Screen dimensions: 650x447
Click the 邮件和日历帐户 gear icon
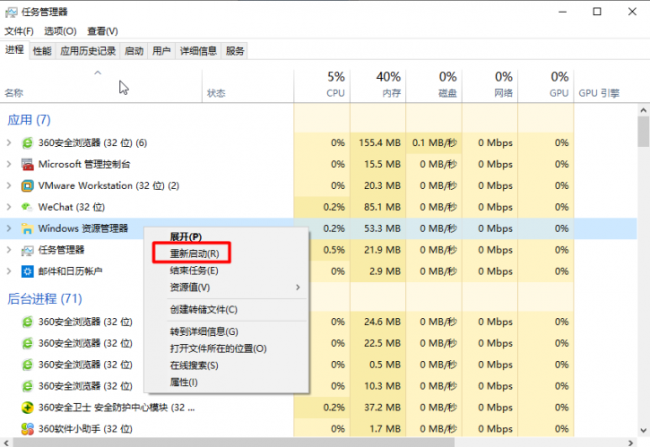[27, 272]
